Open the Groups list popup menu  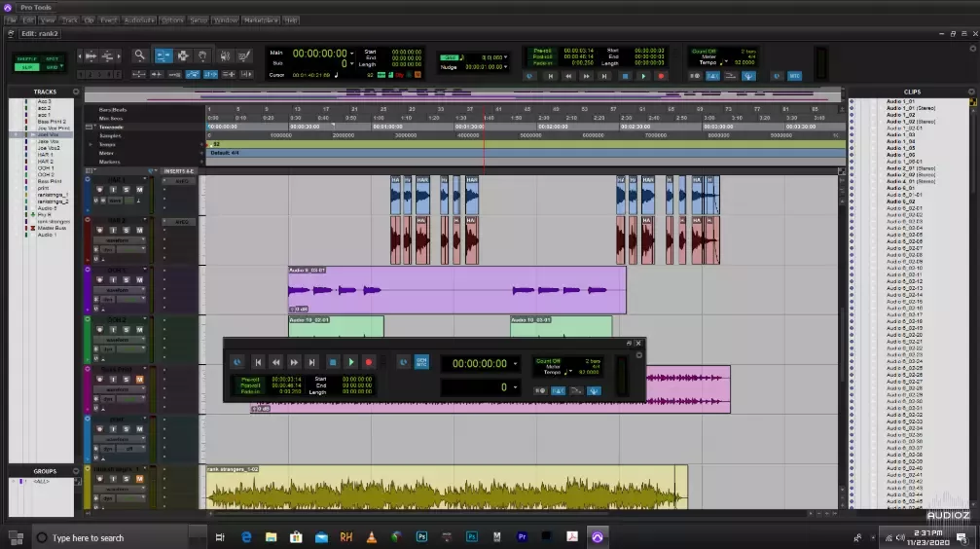76,471
